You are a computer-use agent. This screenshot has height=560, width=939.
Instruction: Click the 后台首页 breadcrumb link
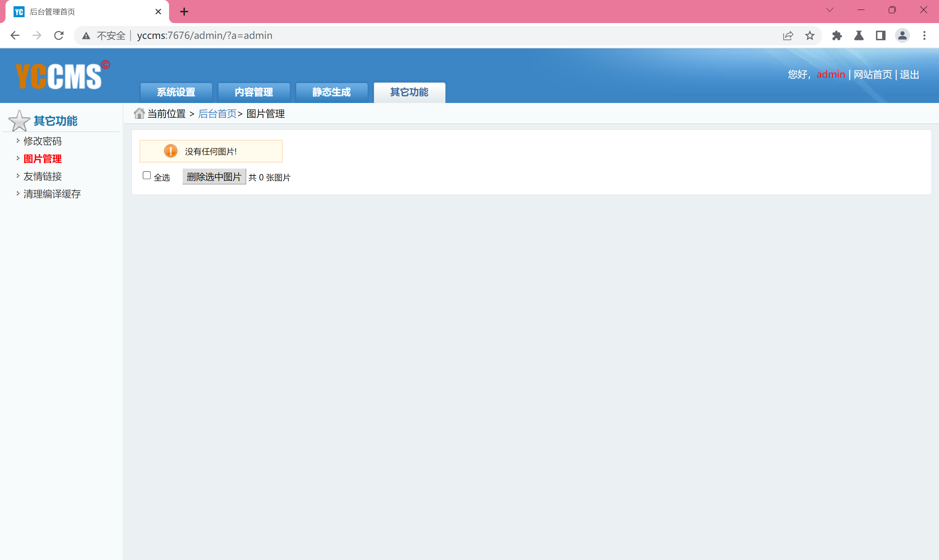pyautogui.click(x=217, y=114)
